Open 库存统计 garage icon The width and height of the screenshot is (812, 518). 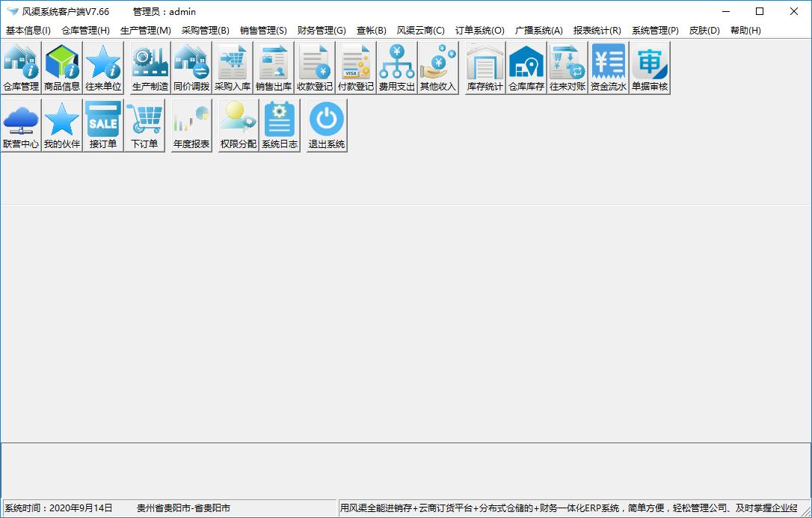pos(485,68)
